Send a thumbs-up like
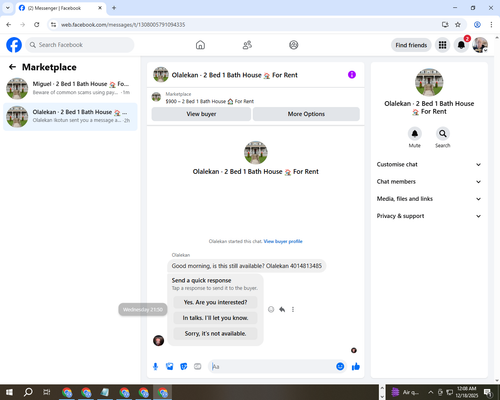 click(356, 367)
